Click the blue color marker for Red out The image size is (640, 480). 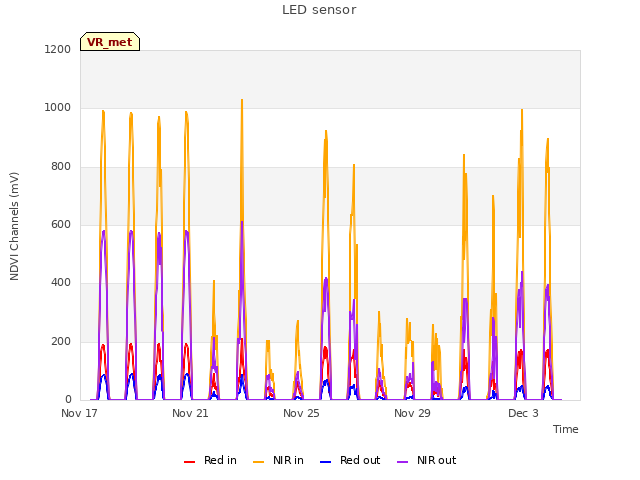(x=325, y=462)
